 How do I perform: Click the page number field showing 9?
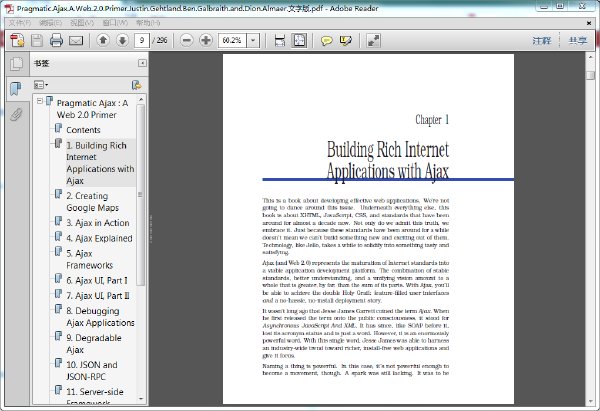[142, 40]
